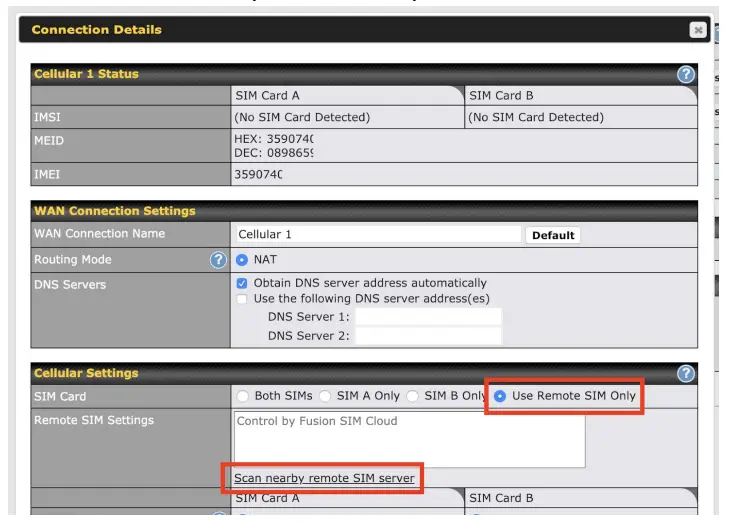This screenshot has width=733, height=523.
Task: Click the Remote SIM Settings text area
Action: [x=409, y=439]
